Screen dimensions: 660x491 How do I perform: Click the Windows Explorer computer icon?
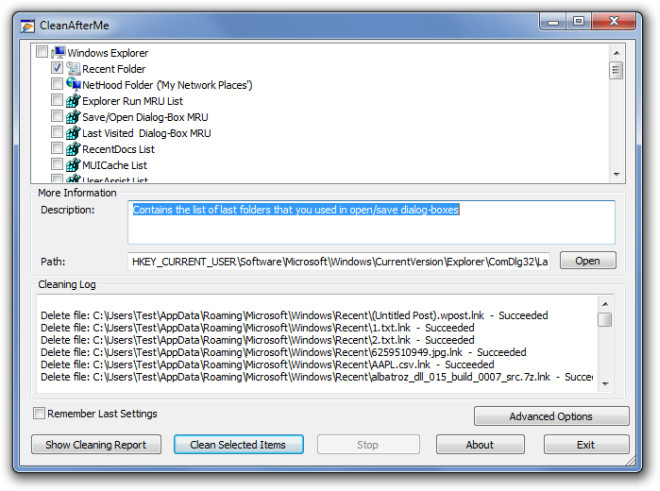coord(58,52)
